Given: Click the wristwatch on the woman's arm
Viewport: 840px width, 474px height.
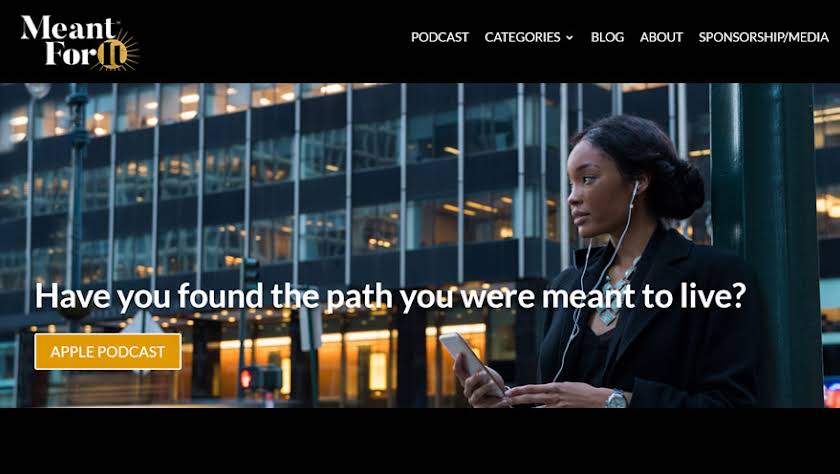Looking at the screenshot, I should [617, 398].
